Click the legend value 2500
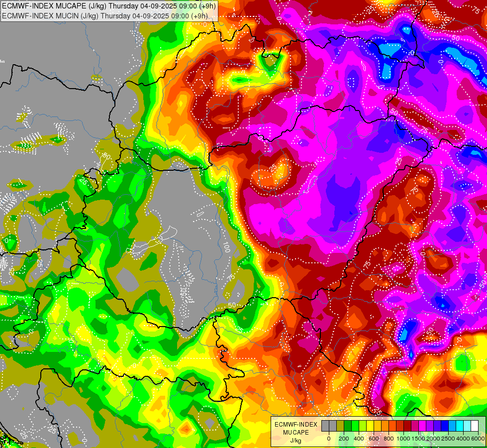Viewport: 487px width, 448px height. [x=449, y=439]
